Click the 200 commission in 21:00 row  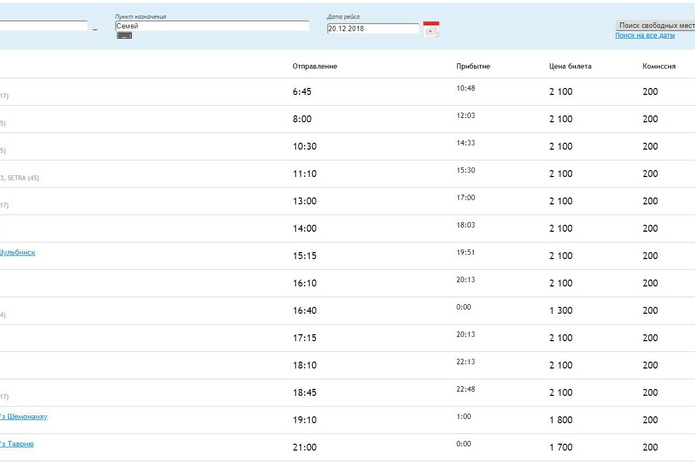point(650,448)
